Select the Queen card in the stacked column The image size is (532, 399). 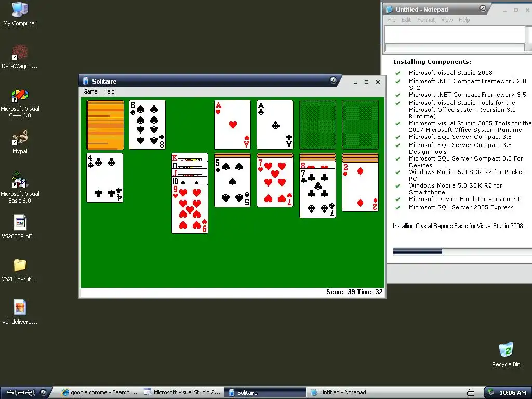click(x=190, y=165)
